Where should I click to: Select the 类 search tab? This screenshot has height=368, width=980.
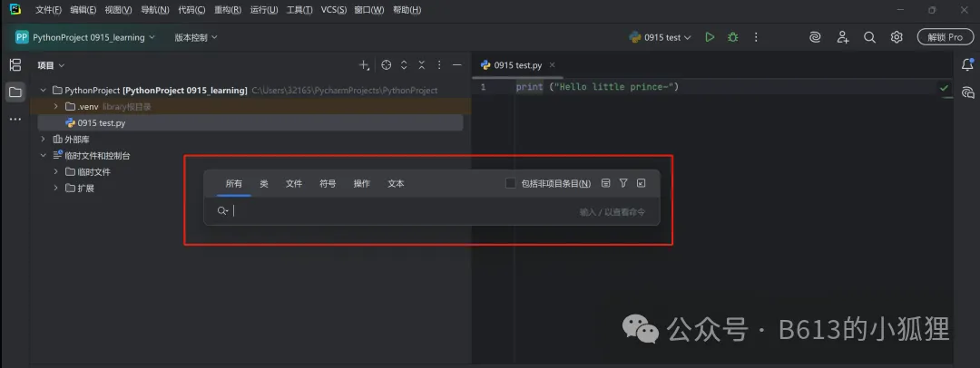pos(264,184)
